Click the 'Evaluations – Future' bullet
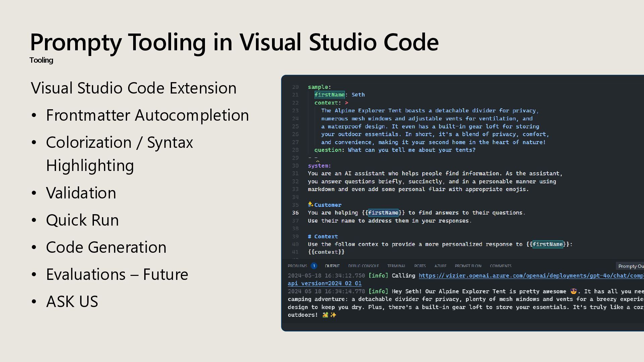Screen dimensions: 644x362 click(x=117, y=274)
